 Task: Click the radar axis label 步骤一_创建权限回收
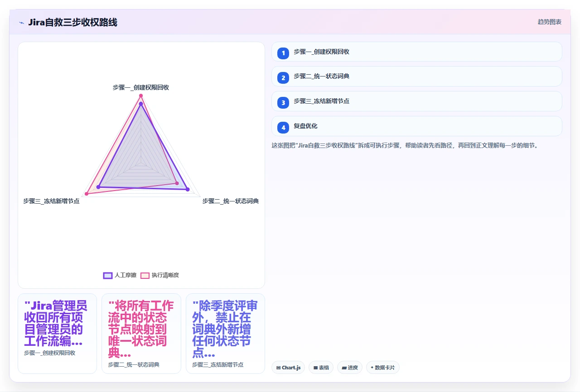pyautogui.click(x=141, y=87)
